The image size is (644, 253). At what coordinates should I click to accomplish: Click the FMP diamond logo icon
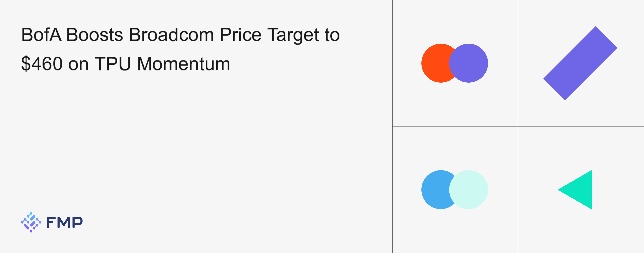31,222
